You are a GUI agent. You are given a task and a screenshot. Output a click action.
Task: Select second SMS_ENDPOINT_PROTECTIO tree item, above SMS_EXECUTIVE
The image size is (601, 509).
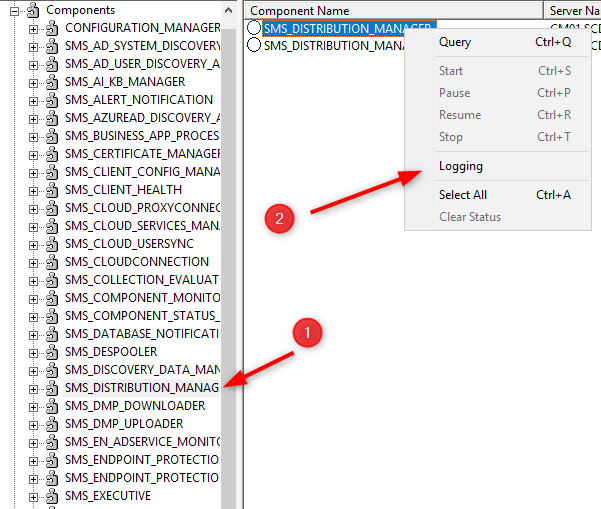(x=142, y=478)
